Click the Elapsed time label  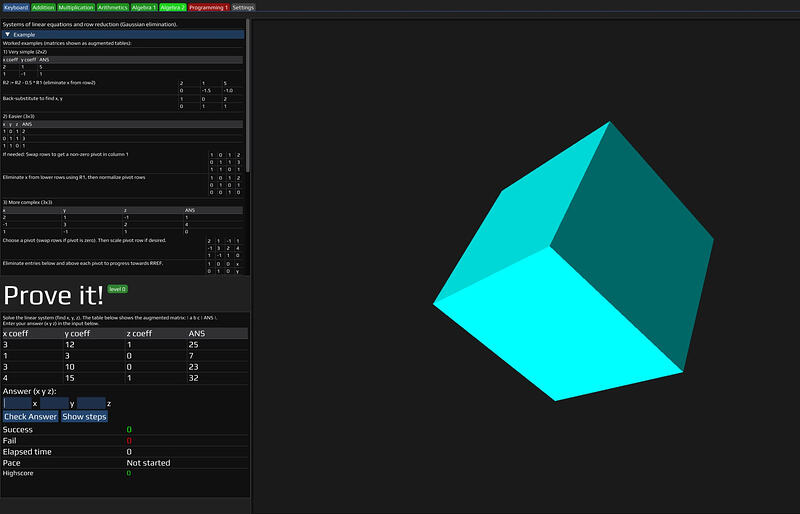pos(27,452)
